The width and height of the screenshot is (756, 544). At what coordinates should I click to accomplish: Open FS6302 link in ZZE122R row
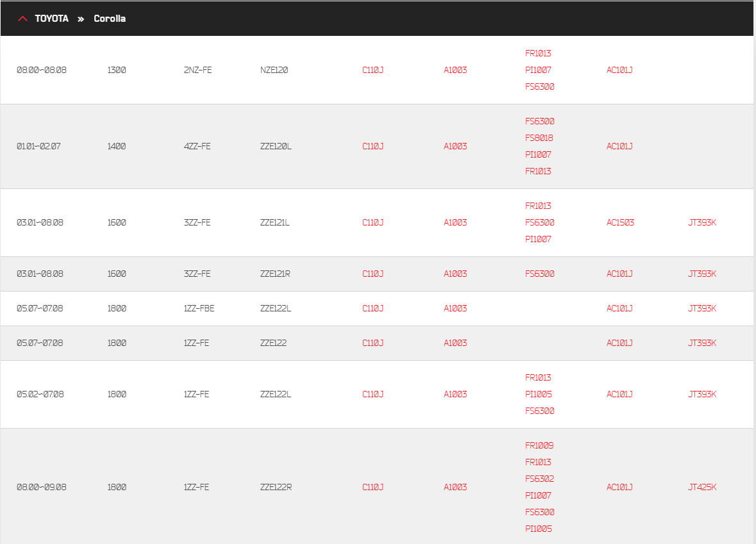[539, 479]
